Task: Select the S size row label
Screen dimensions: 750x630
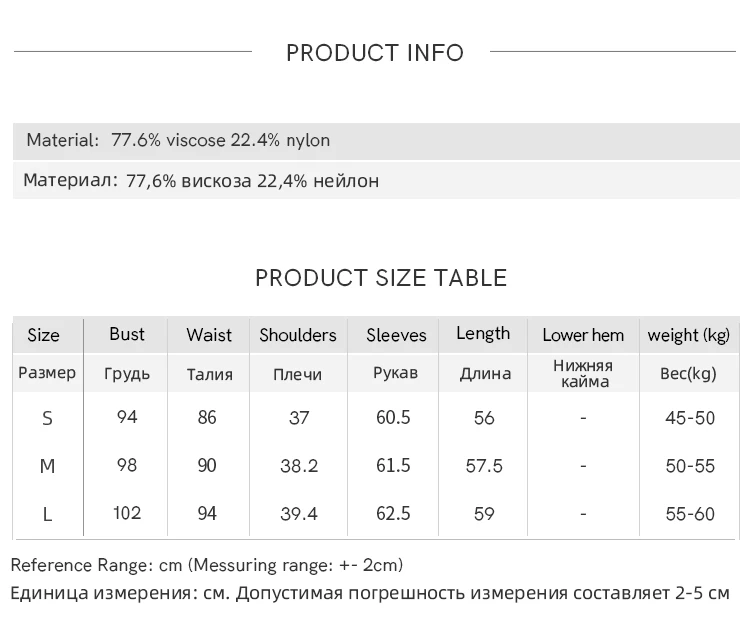Action: pos(47,419)
